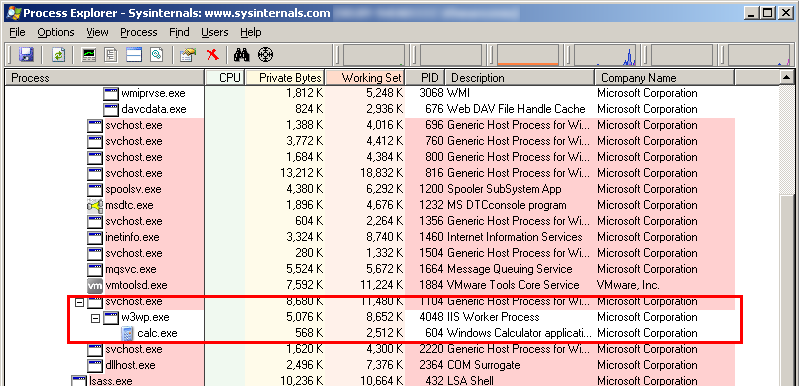Click the 'Spooler SubSystem App' description

[504, 189]
